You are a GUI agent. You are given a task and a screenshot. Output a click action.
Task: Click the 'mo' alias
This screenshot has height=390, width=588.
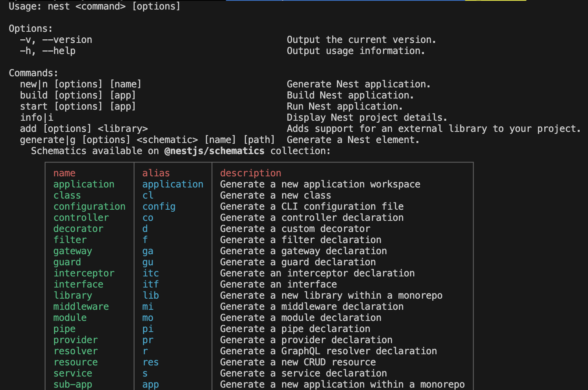148,318
